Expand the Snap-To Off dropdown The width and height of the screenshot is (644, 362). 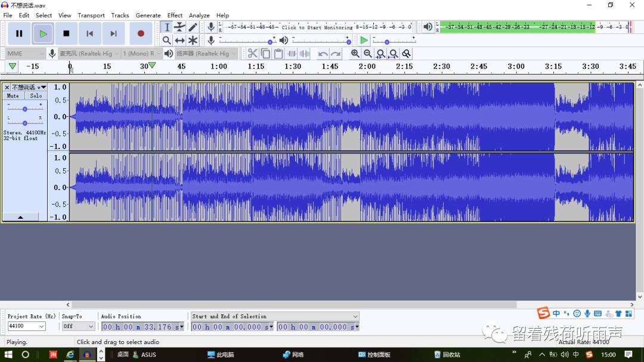(79, 327)
